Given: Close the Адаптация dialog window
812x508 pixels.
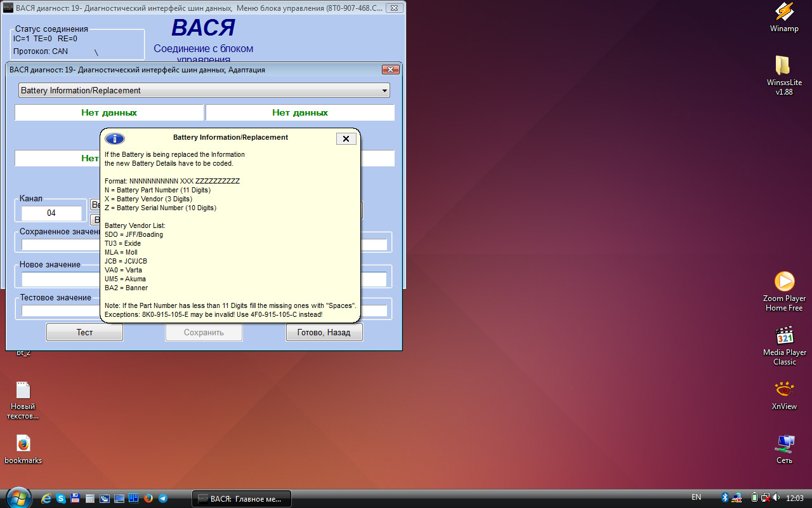Looking at the screenshot, I should (390, 70).
